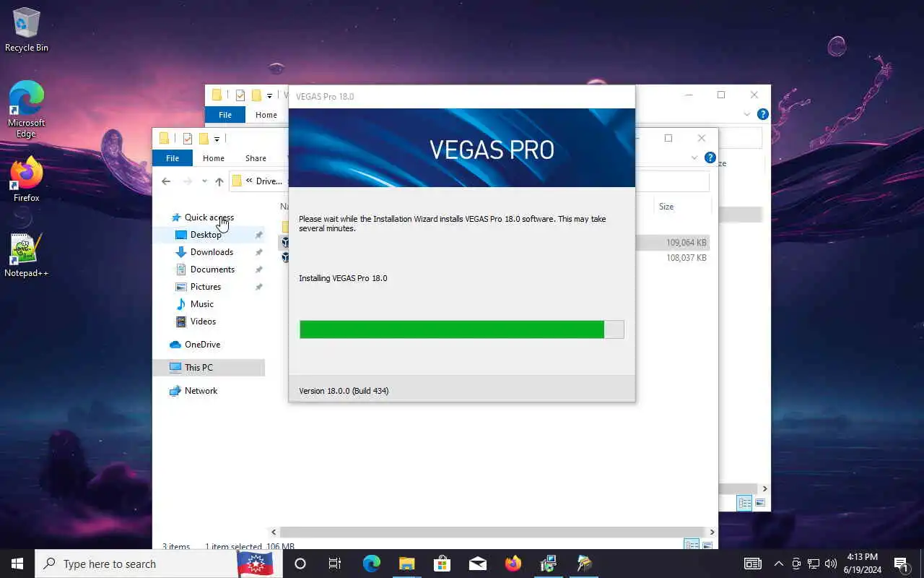Open the Firefox desktop shortcut
Screen dimensions: 924x578
coord(27,179)
